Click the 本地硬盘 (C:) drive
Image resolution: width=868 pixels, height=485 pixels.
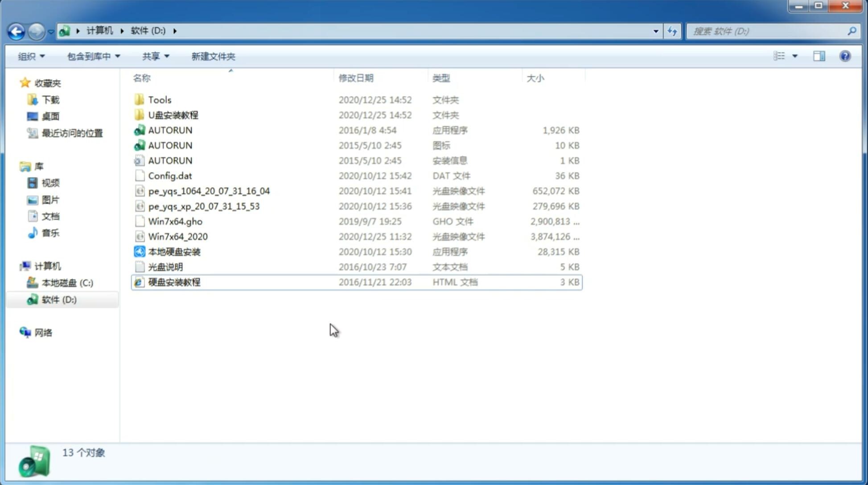67,283
